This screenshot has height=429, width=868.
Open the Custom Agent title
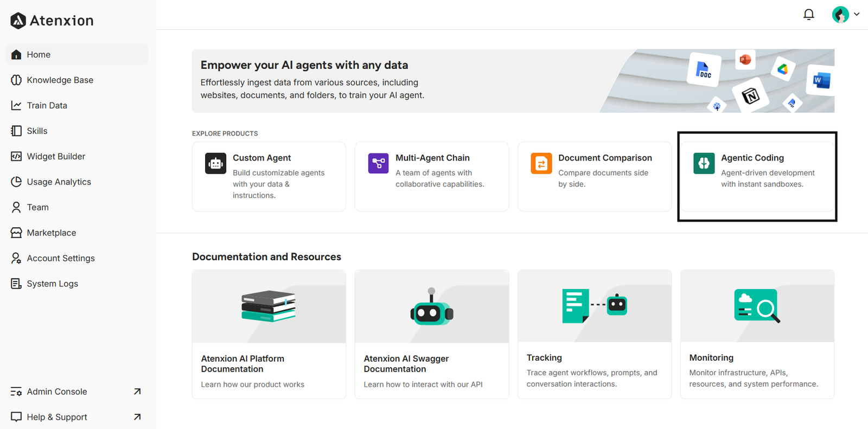262,158
